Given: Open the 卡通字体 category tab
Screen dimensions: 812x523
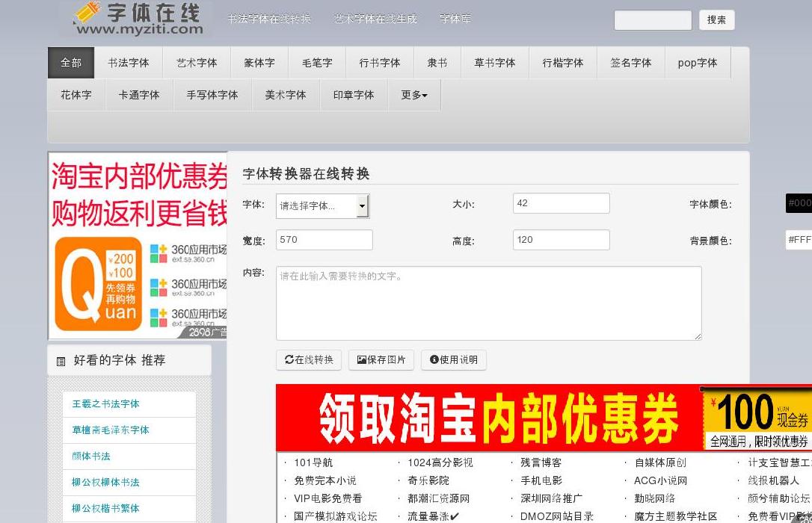Looking at the screenshot, I should point(139,95).
